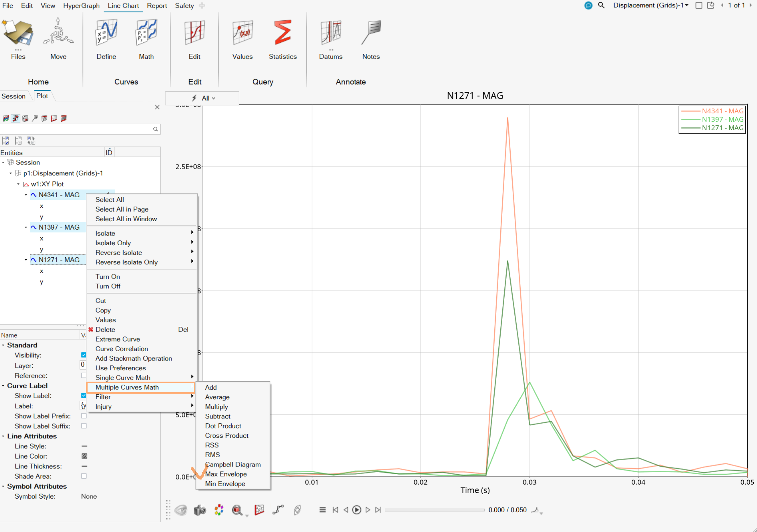The image size is (757, 532).
Task: Click Select All in Window menu entry
Action: tap(142, 219)
